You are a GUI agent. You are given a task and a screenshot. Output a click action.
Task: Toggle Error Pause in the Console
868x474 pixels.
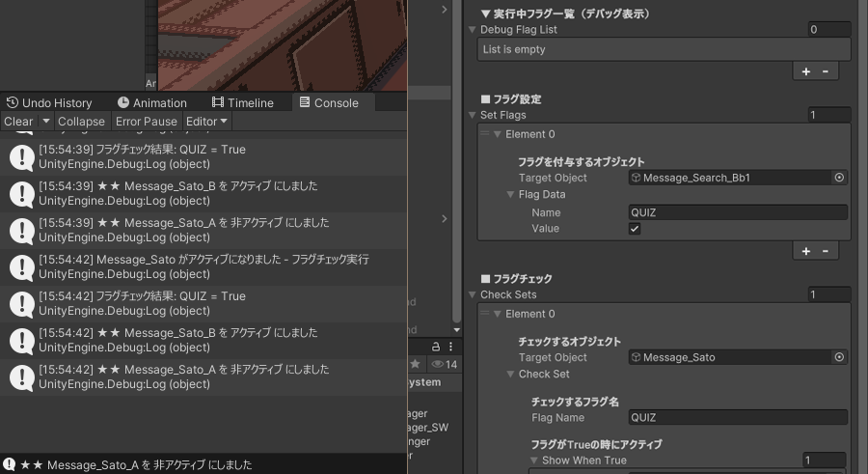tap(147, 122)
